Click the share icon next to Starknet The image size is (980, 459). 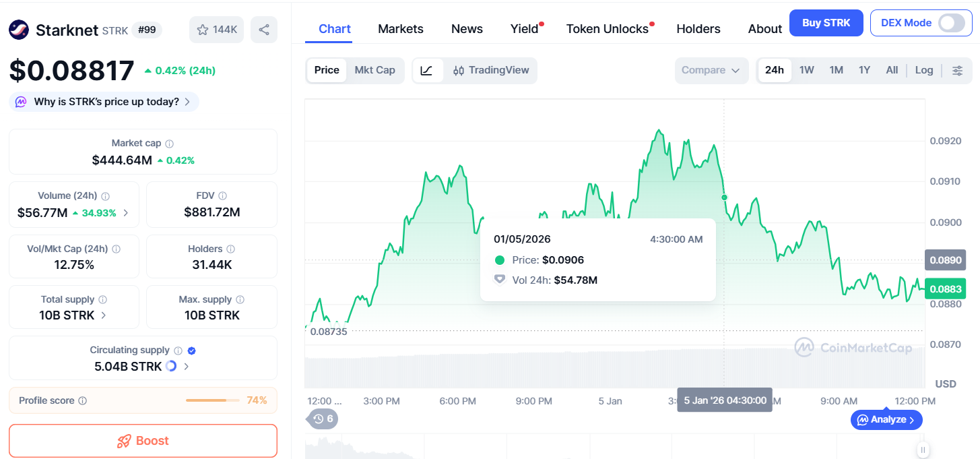(264, 29)
